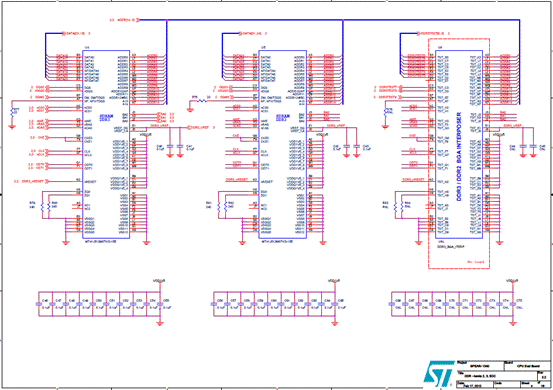The width and height of the screenshot is (553, 390).
Task: Select the SDRAM DDR3 label inside left chip
Action: [x=106, y=117]
